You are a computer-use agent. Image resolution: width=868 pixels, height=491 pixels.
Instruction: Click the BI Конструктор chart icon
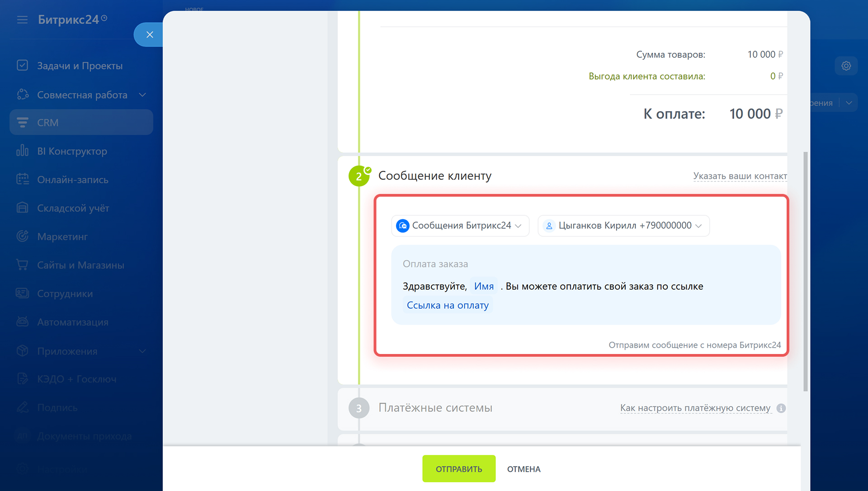pos(22,151)
